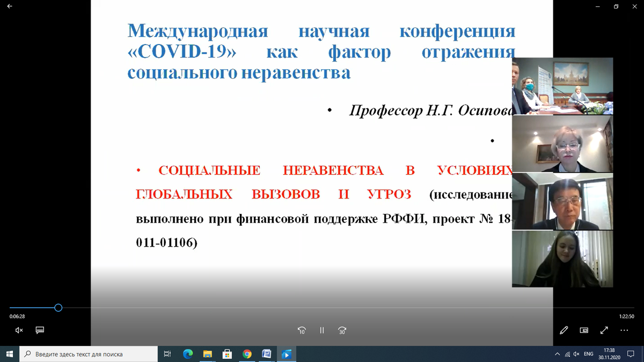The width and height of the screenshot is (644, 362).
Task: Open network settings tray icon
Action: coord(567,354)
